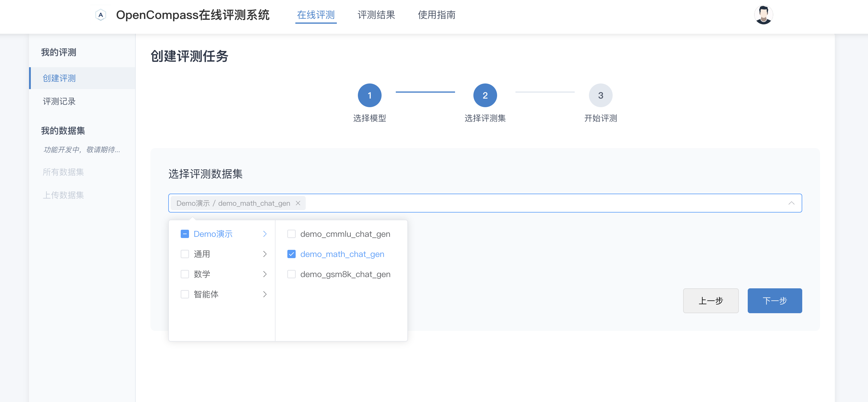The width and height of the screenshot is (868, 402).
Task: Click the 下一步 button
Action: pos(775,300)
